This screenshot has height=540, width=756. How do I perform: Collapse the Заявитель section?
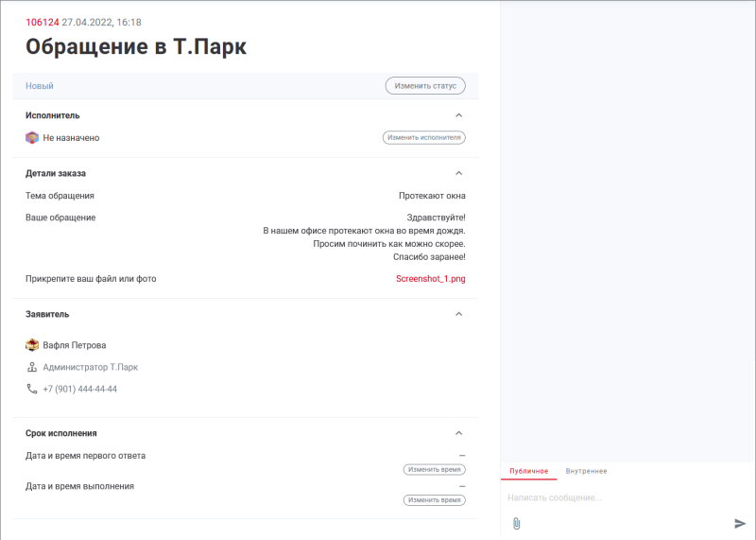click(459, 314)
